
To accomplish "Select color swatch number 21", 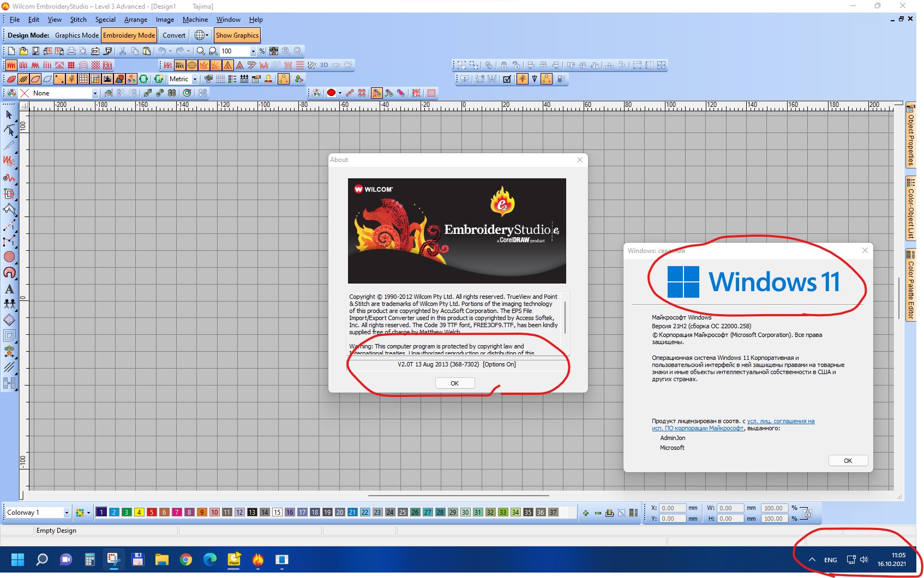I will point(352,513).
